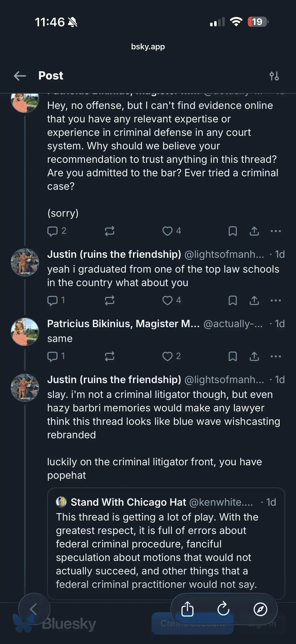This screenshot has height=644, width=296.
Task: Open thread settings sliders icon
Action: pyautogui.click(x=274, y=76)
